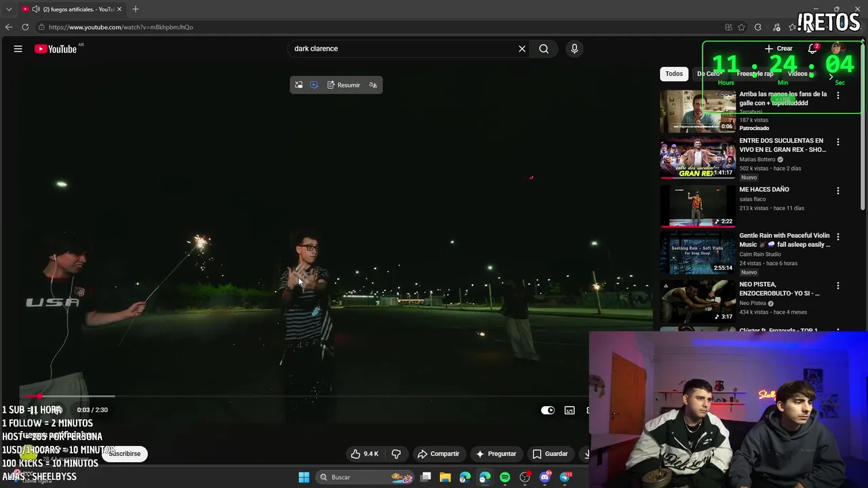Image resolution: width=868 pixels, height=488 pixels.
Task: Click the Resumir summarize button
Action: (x=344, y=85)
